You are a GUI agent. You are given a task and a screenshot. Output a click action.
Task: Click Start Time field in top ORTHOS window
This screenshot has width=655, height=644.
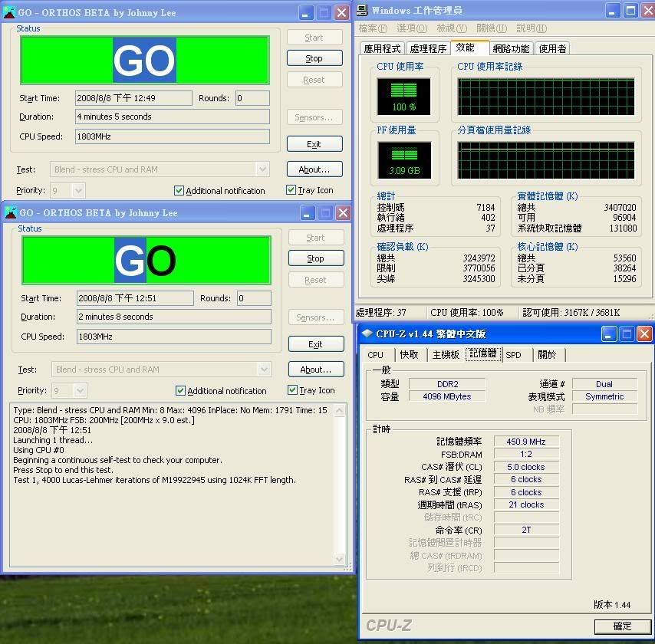(x=133, y=98)
